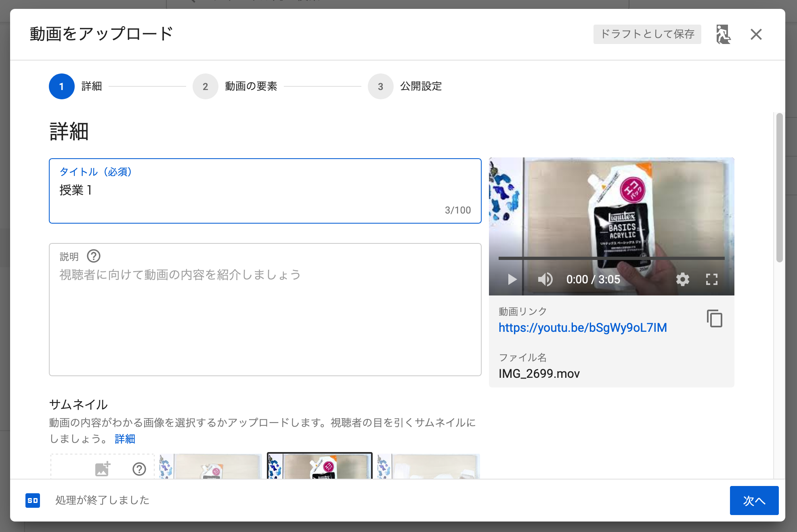Click the ドラフトとして保存 button
Viewport: 797px width, 532px height.
coord(647,34)
